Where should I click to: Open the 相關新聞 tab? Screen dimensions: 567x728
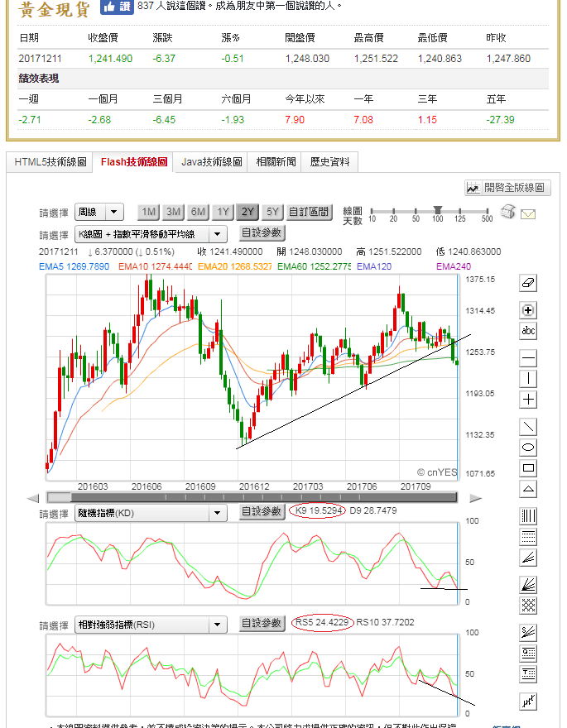[276, 162]
